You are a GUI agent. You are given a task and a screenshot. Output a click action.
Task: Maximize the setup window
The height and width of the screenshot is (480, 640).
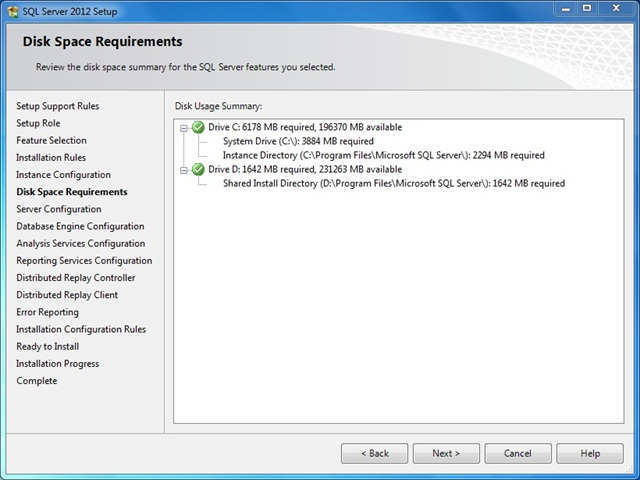point(587,9)
